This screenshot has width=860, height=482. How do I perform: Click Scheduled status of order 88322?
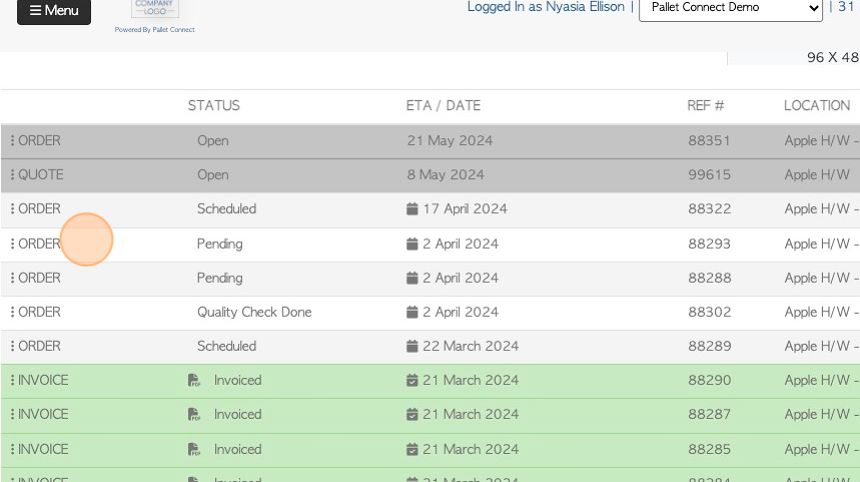click(x=227, y=208)
